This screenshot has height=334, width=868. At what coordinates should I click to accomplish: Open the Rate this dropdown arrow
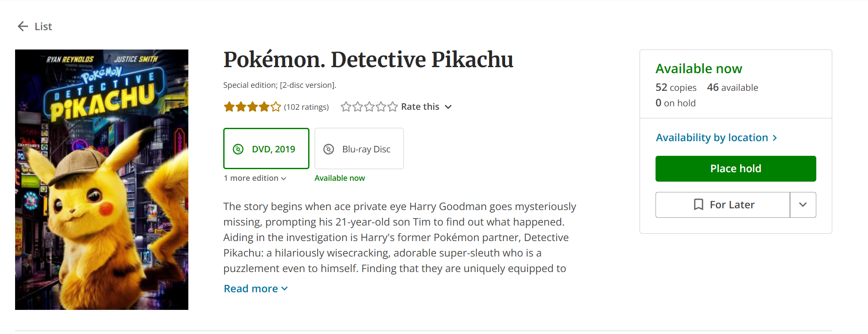[x=448, y=107]
